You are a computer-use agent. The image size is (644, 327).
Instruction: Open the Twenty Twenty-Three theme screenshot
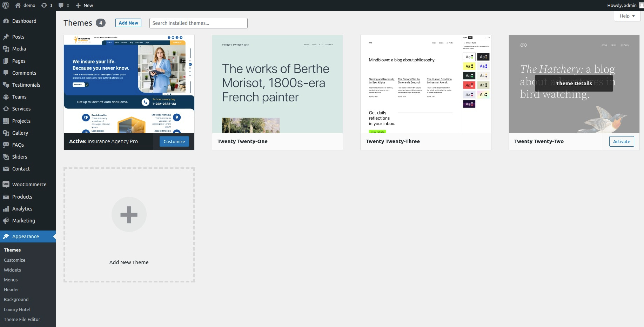click(x=426, y=84)
